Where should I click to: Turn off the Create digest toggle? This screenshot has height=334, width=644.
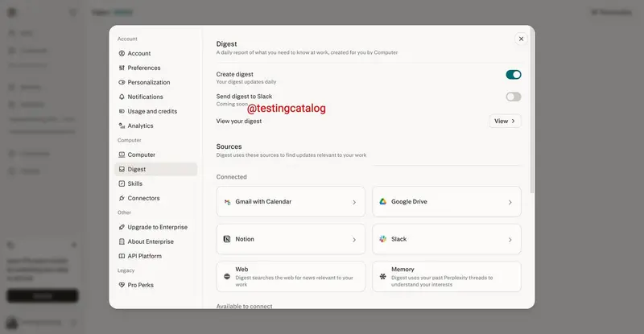[x=514, y=75]
